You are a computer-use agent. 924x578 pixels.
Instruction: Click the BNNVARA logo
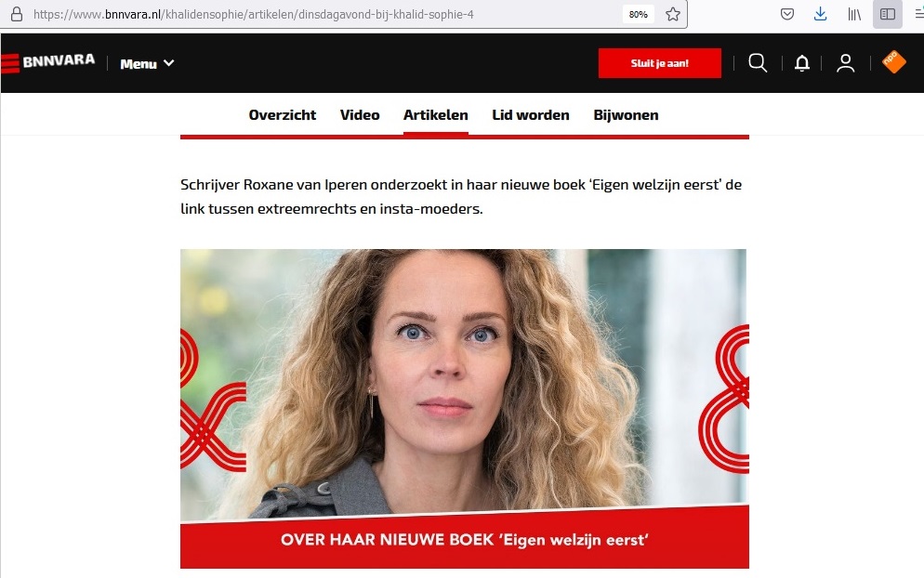[47, 62]
